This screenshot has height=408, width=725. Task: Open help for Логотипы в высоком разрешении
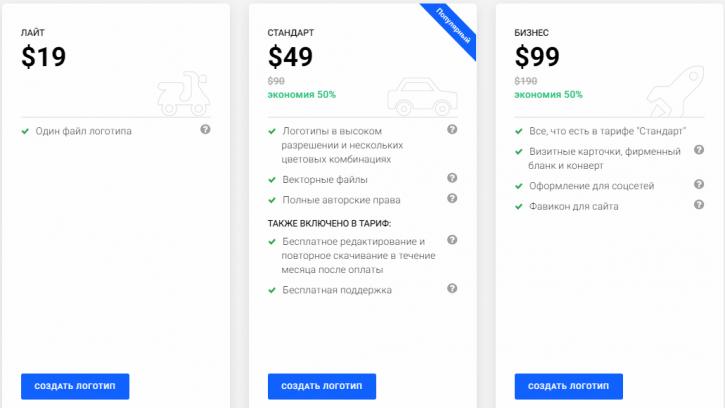click(452, 130)
